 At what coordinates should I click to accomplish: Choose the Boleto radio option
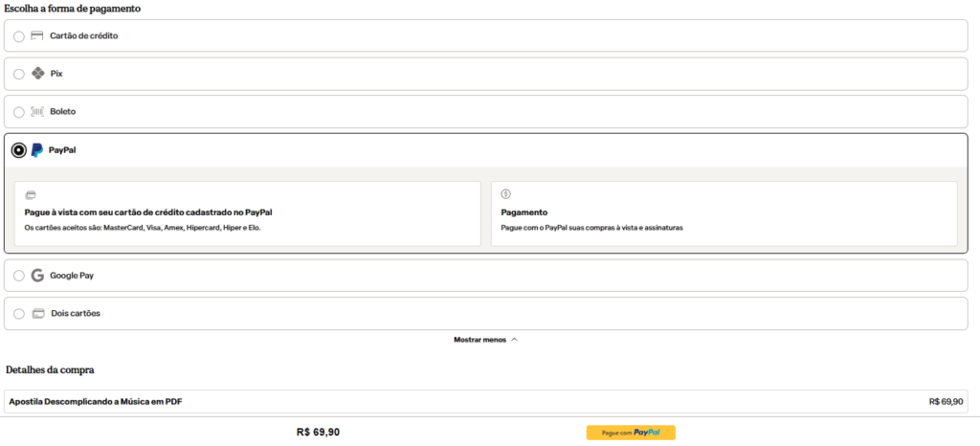pyautogui.click(x=19, y=112)
